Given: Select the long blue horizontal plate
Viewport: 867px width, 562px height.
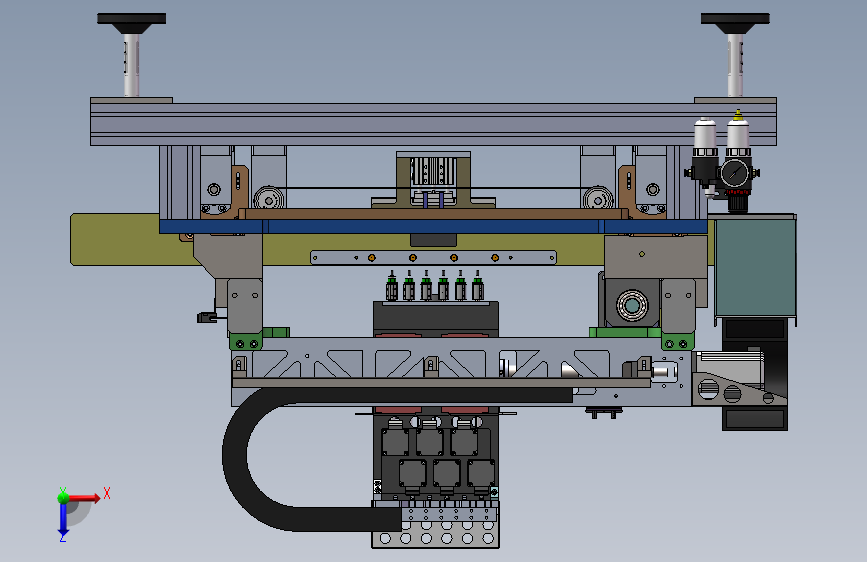Looking at the screenshot, I should (x=433, y=226).
